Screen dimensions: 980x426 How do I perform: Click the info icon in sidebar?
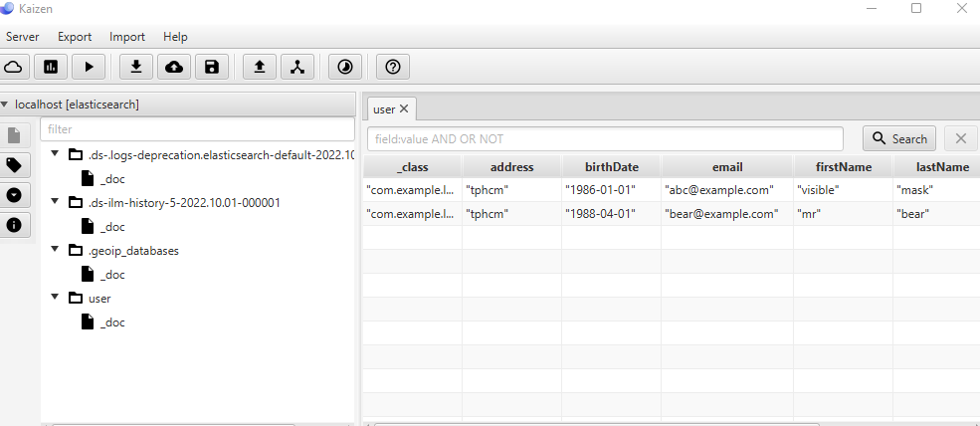[x=14, y=225]
